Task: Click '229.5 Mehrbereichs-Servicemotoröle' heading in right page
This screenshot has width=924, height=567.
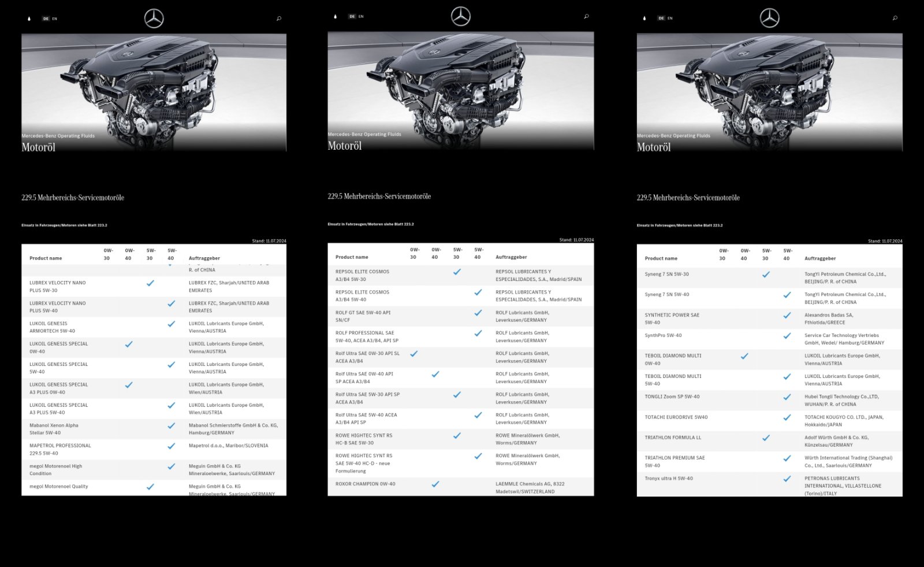Action: point(688,198)
